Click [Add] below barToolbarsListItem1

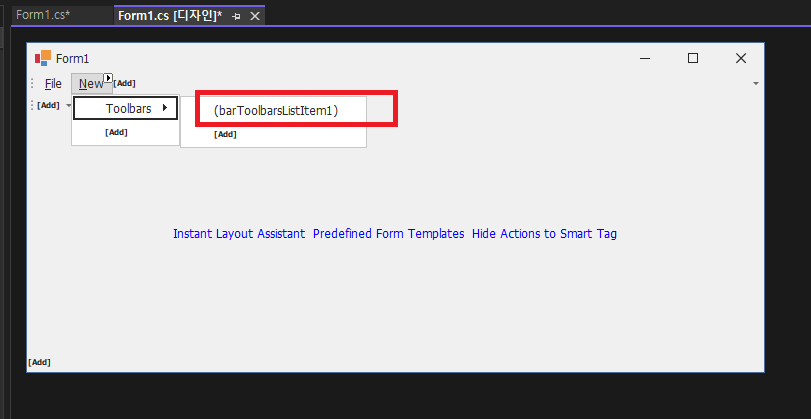[226, 134]
